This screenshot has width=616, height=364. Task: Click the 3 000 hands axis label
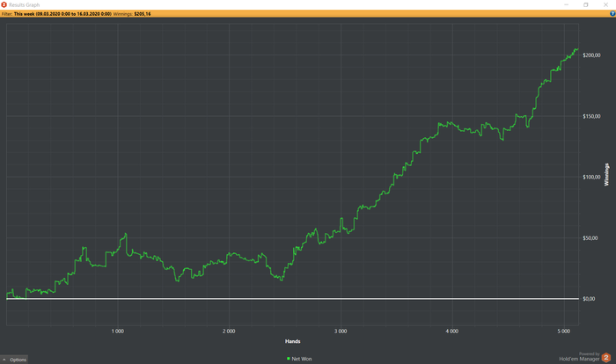click(341, 331)
